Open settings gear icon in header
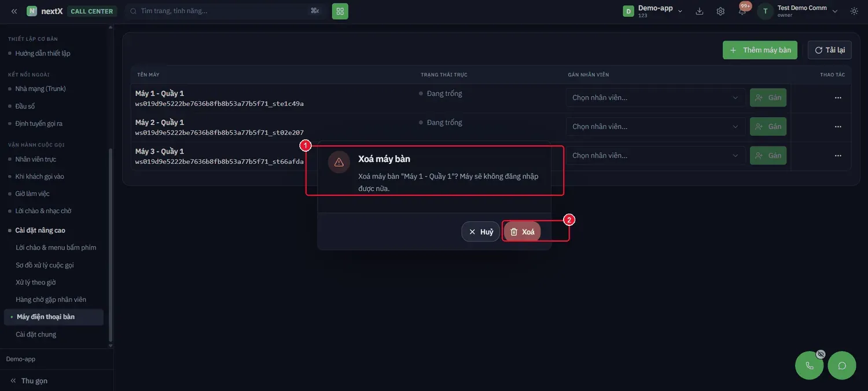This screenshot has width=868, height=391. (720, 11)
